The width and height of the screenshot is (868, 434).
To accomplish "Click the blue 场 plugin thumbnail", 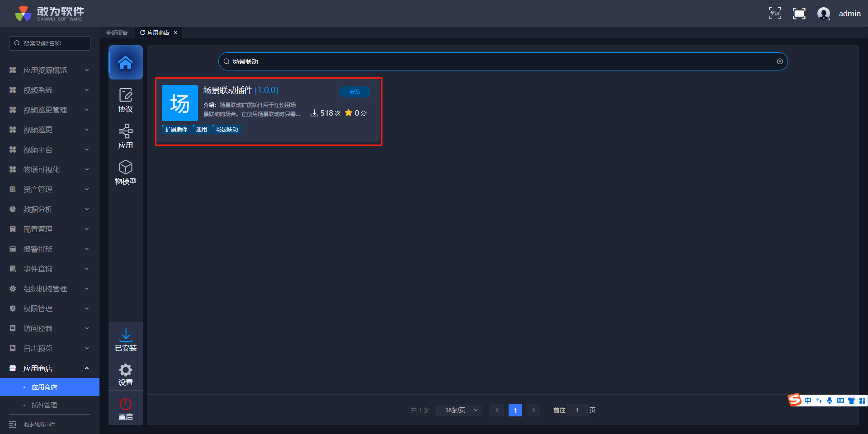I will coord(180,103).
